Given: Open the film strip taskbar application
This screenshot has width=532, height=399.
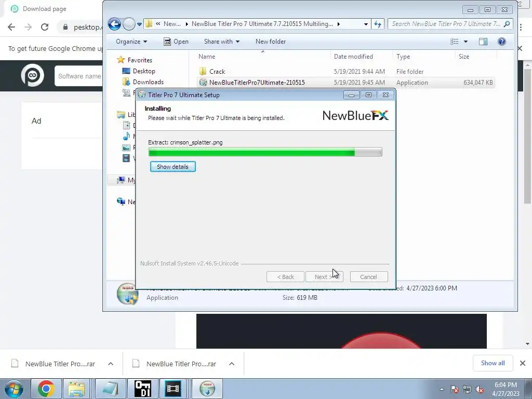Looking at the screenshot, I should pyautogui.click(x=172, y=389).
